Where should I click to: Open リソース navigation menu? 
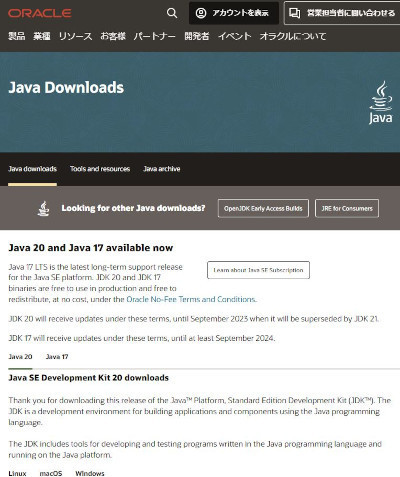point(75,36)
